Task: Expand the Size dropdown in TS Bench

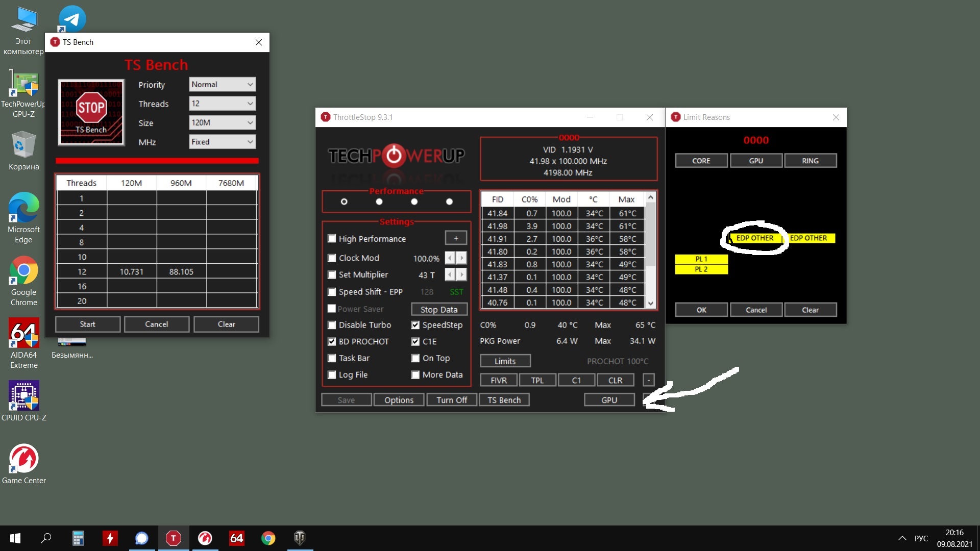Action: 223,122
